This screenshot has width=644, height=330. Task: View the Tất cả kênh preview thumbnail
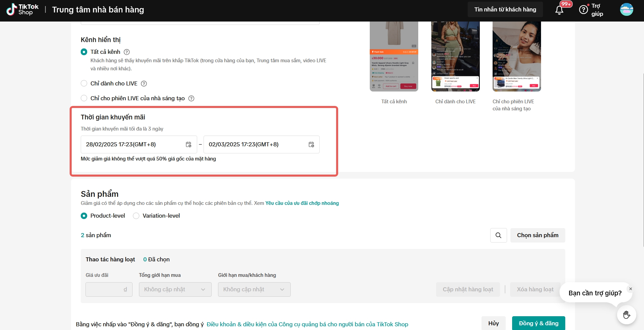coord(394,57)
